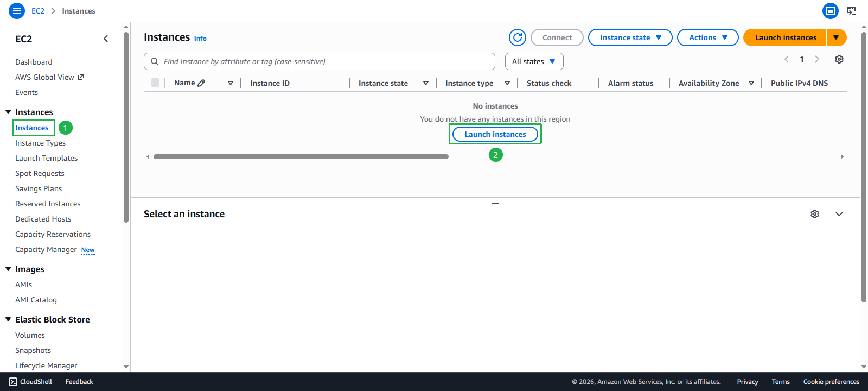Open Launch instances split-button arrow
Screen dimensions: 868x391
pos(837,37)
